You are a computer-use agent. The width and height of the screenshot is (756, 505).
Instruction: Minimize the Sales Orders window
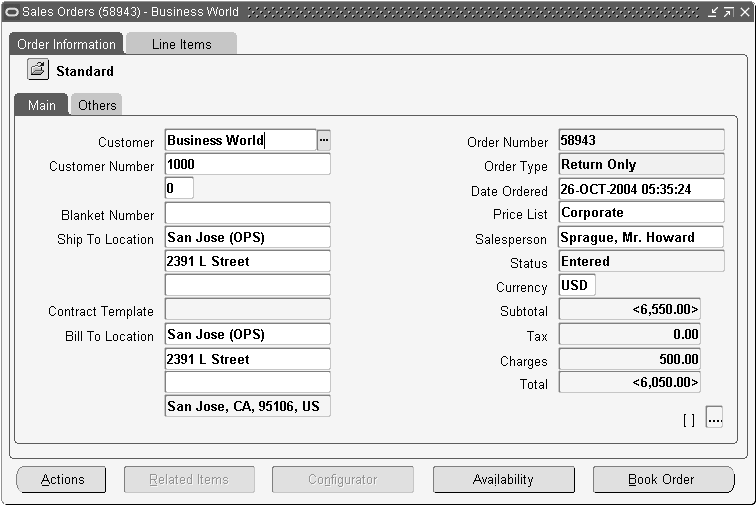[712, 12]
